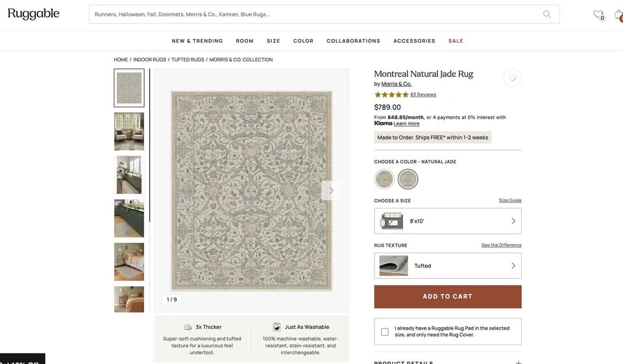Click the search magnifier icon
The image size is (623, 364).
tap(547, 14)
